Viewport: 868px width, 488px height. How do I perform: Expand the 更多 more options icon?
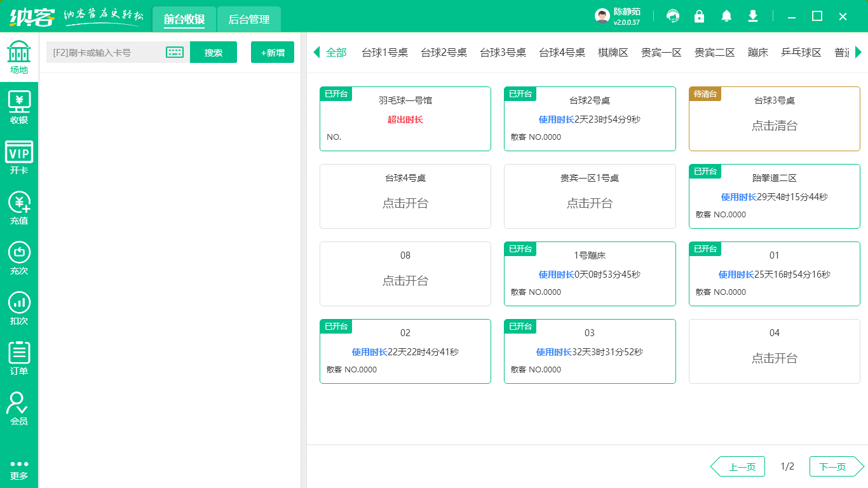[19, 470]
